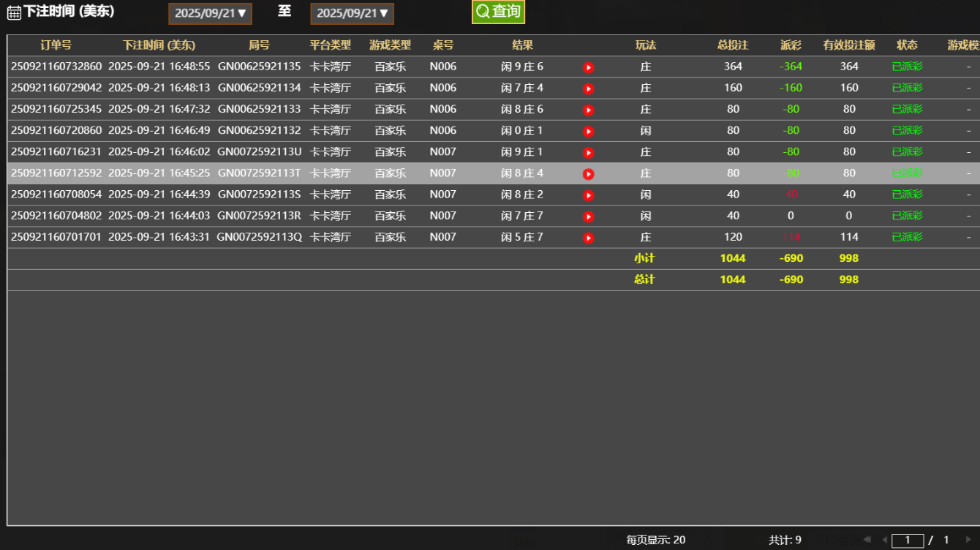This screenshot has width=980, height=550.
Task: Click the 查询 search button
Action: pyautogui.click(x=498, y=12)
